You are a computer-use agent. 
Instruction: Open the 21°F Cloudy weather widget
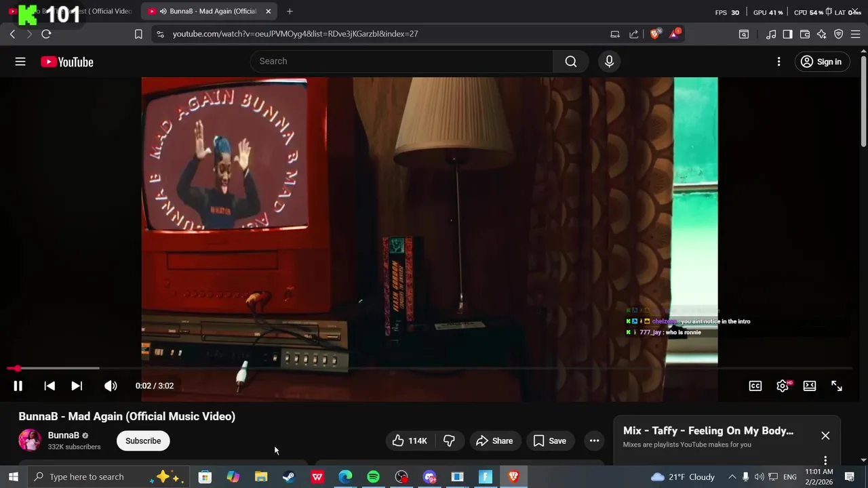tap(682, 476)
